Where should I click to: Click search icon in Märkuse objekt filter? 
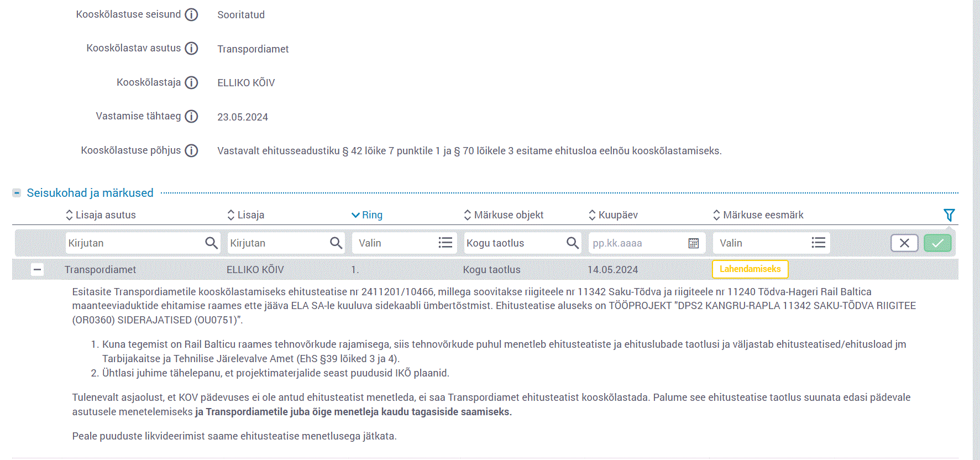point(573,243)
